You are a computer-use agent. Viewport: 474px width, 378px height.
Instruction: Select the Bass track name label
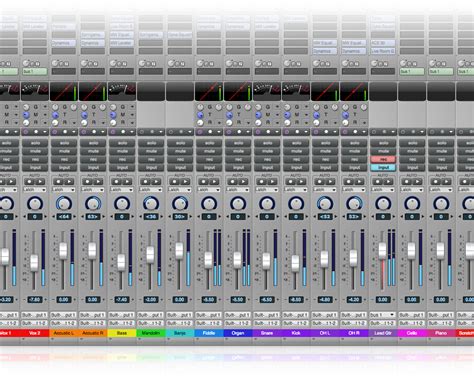pos(122,333)
